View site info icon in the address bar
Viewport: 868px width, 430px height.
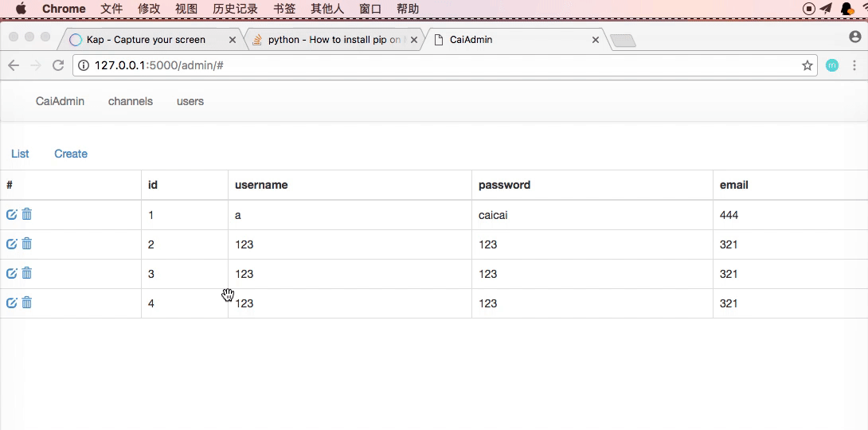(84, 65)
